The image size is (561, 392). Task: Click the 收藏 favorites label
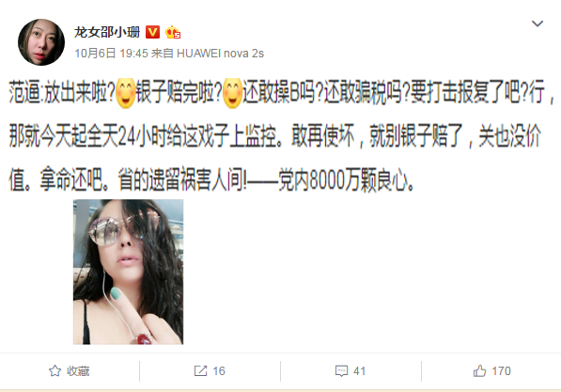(78, 371)
